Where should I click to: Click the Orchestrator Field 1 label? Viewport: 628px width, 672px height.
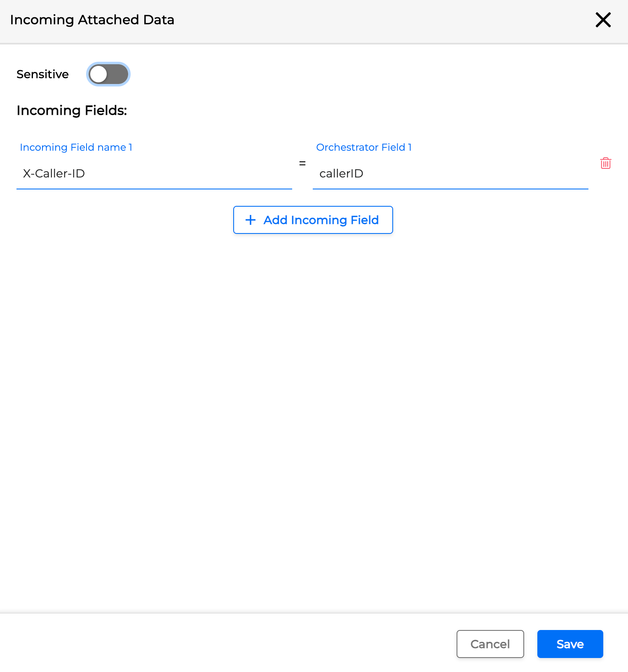tap(364, 147)
